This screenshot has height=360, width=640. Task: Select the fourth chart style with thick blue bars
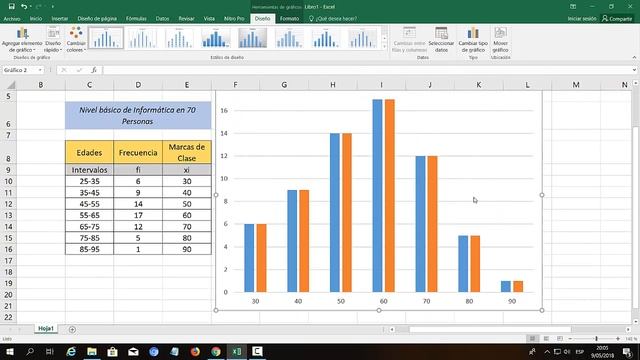216,38
